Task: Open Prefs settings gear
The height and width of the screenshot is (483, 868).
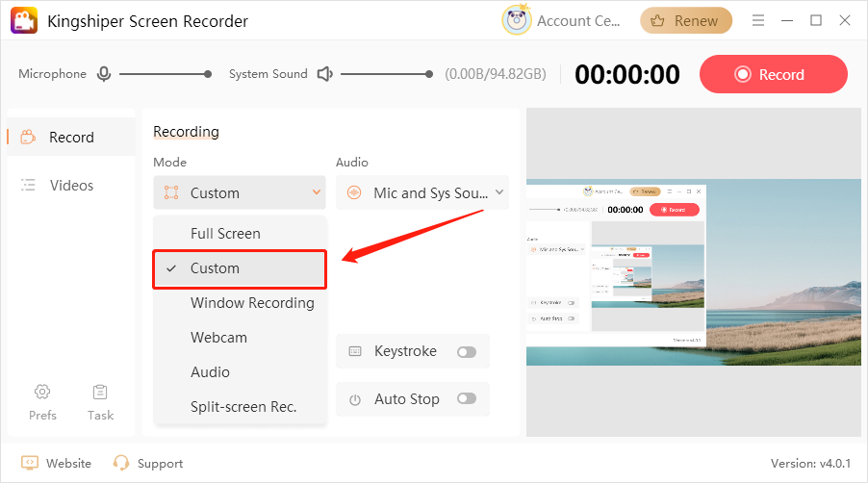Action: pyautogui.click(x=42, y=392)
